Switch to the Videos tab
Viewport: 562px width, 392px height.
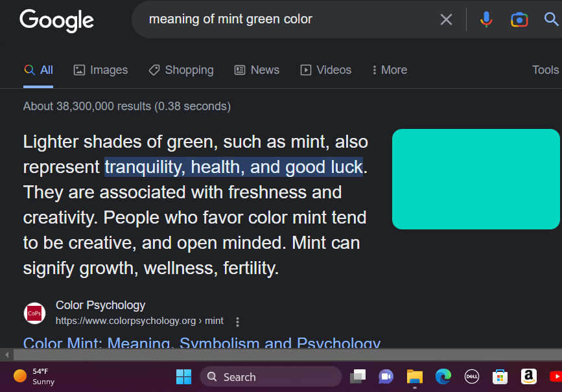point(325,70)
